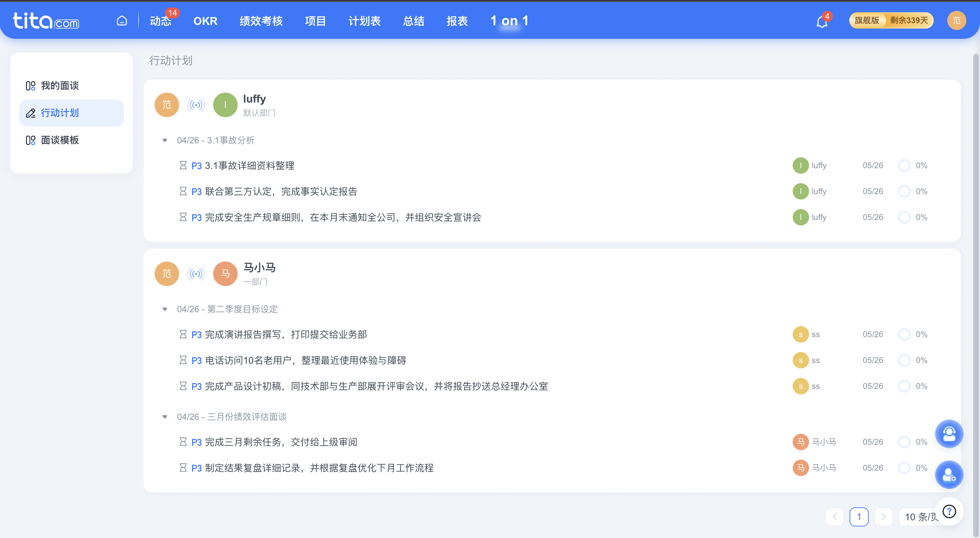Click hourglass icon of 3.1事故详细资料整理

click(183, 165)
